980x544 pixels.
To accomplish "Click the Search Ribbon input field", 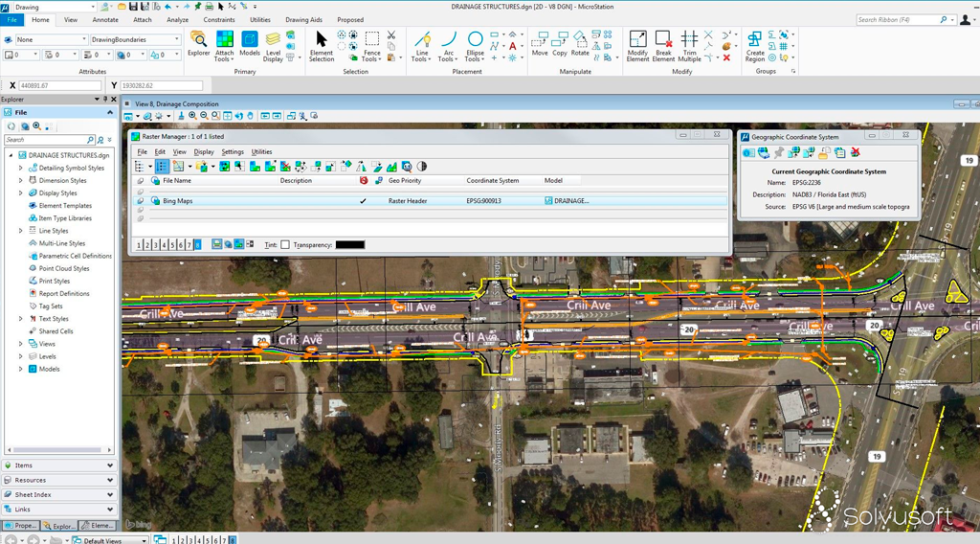I will pos(899,20).
